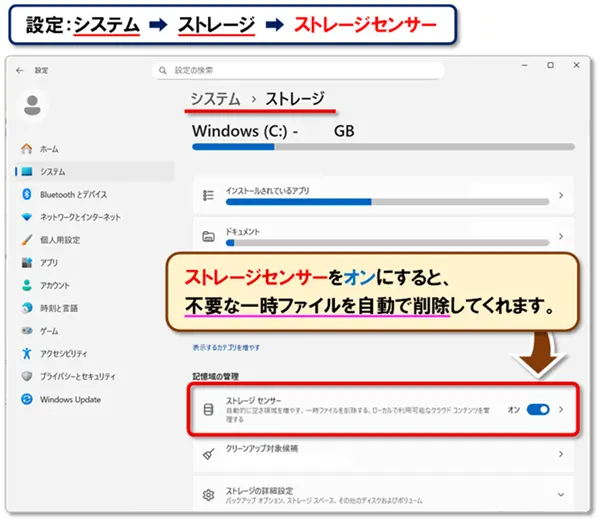Click the Bluetooth icon in sidebar
The width and height of the screenshot is (600, 522).
point(26,194)
